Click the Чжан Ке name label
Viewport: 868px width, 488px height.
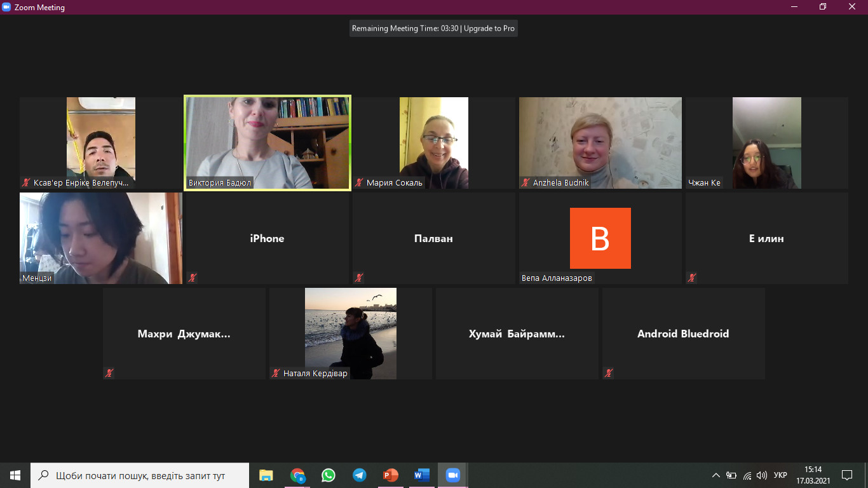(704, 183)
